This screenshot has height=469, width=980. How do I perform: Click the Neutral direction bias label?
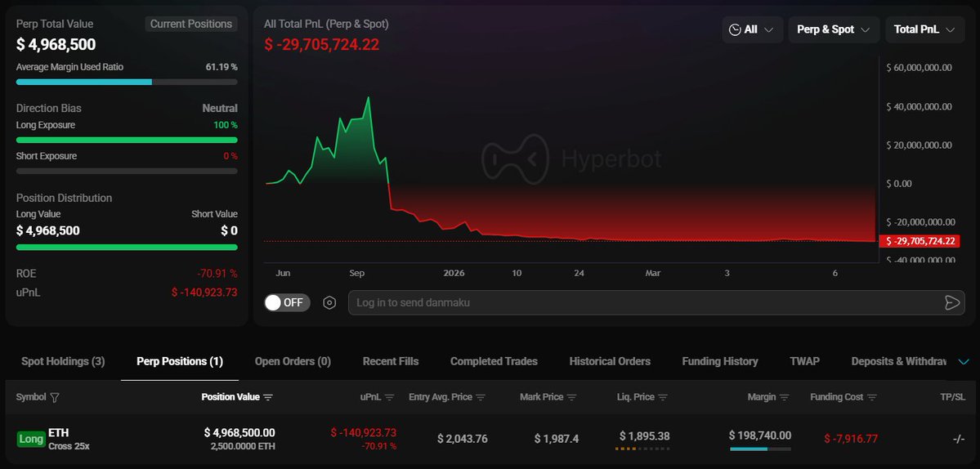click(x=220, y=109)
